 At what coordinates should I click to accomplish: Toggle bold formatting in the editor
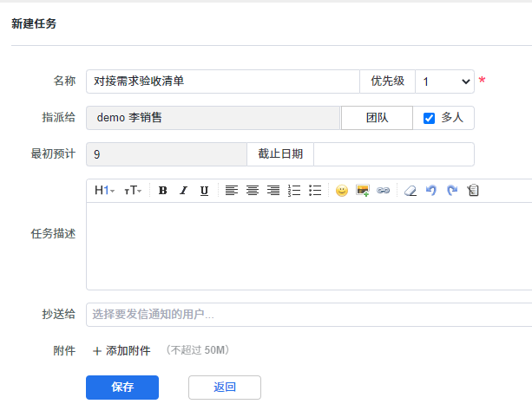(x=162, y=191)
